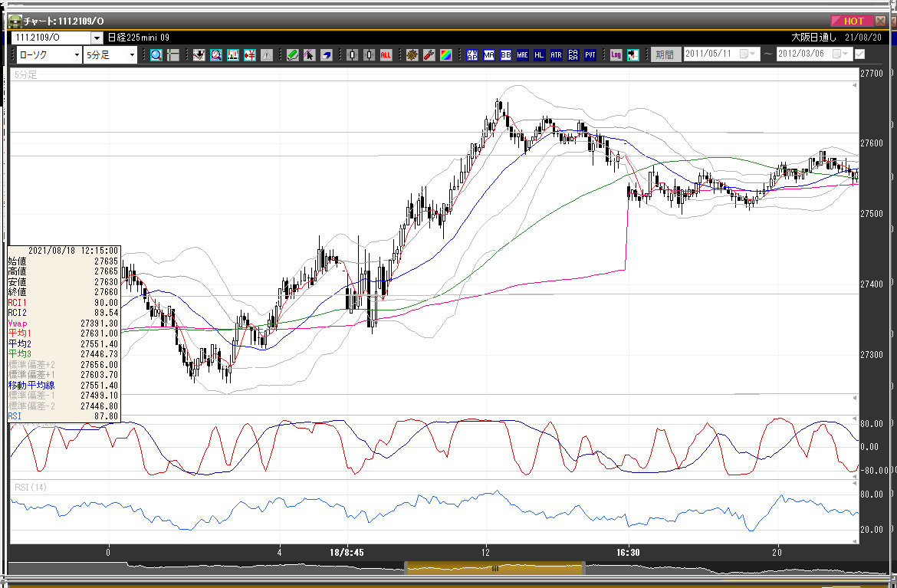
Task: Click the gray warning triangle icon
Action: click(x=267, y=55)
